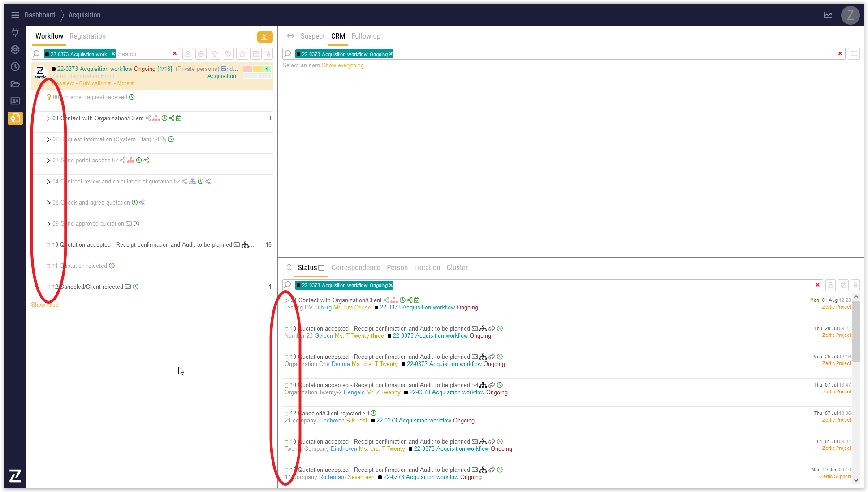Click the orange user button beside Registration
The image size is (868, 492).
(x=264, y=37)
